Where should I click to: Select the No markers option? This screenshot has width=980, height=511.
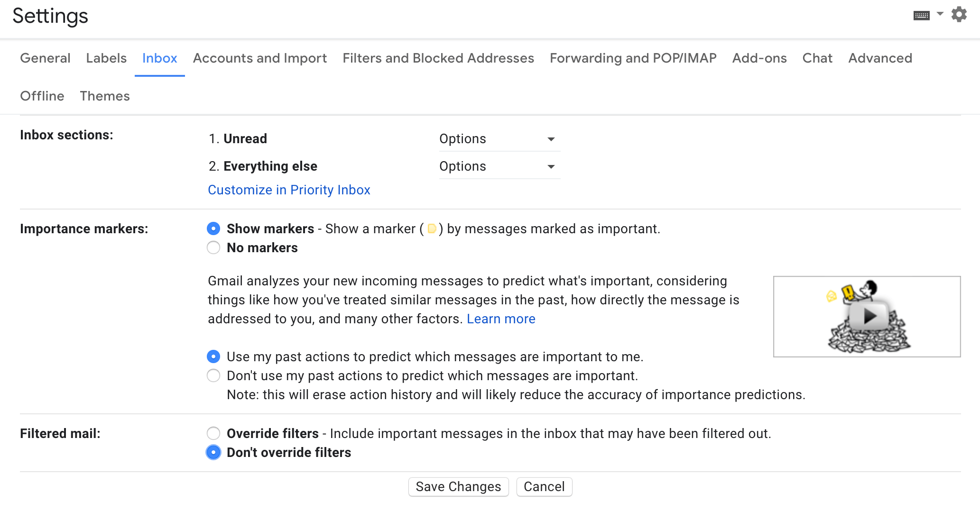click(x=213, y=247)
